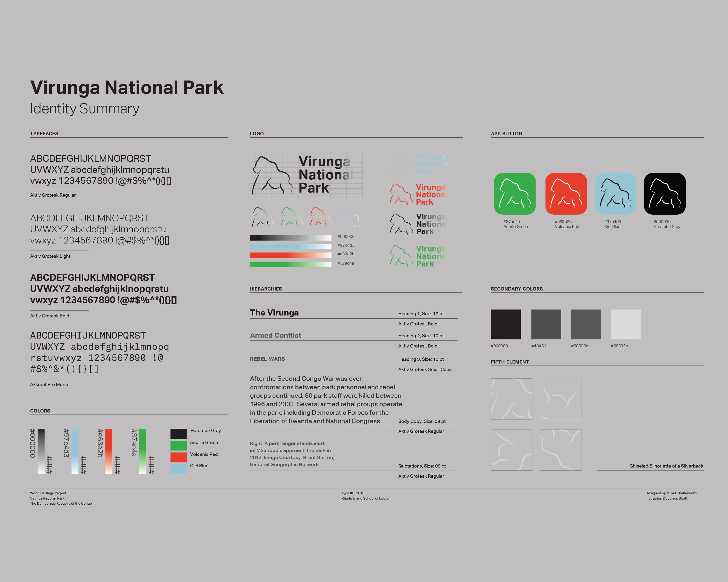Click the 'FIFTH ELEMENT' section heading

pos(510,362)
